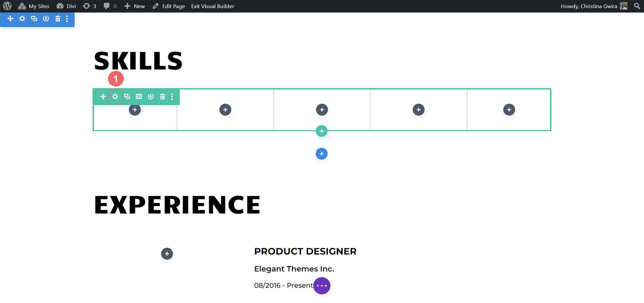Click the move handle in green row toolbar
This screenshot has width=644, height=303.
point(103,97)
